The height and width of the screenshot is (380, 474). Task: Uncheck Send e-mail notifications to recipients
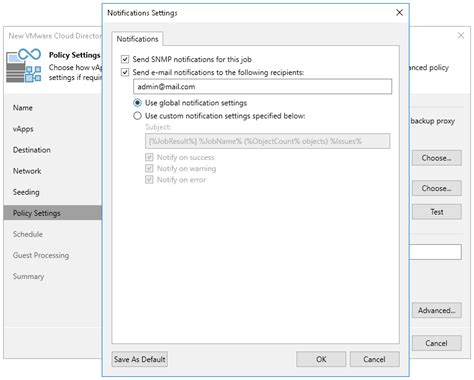pyautogui.click(x=125, y=72)
